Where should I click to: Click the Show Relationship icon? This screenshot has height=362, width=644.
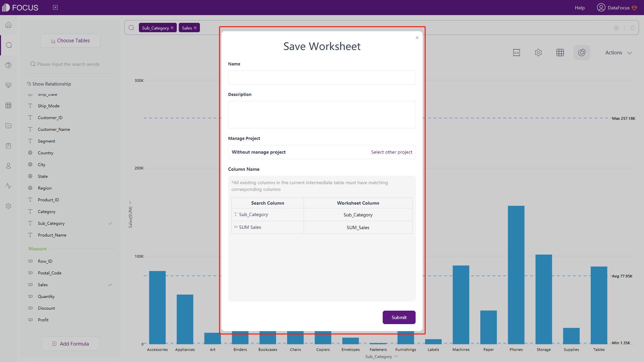tap(29, 84)
